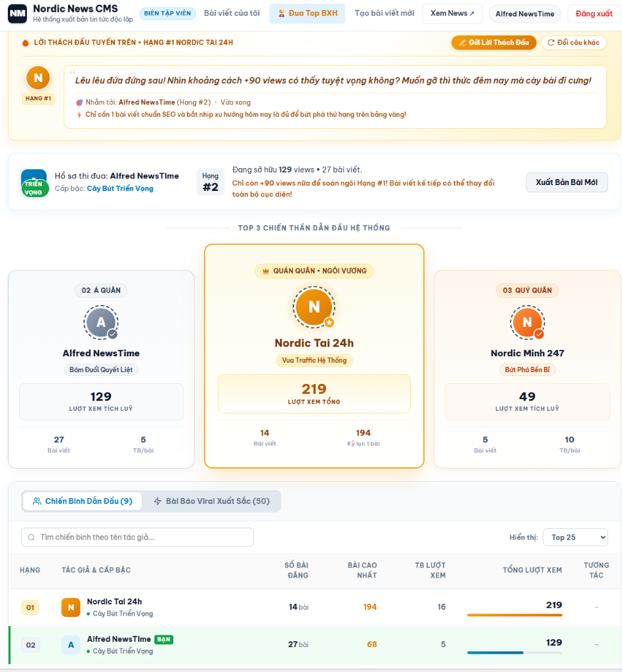The height and width of the screenshot is (672, 622).
Task: Click Nordic Minh 247 avatar in third place
Action: 528,322
